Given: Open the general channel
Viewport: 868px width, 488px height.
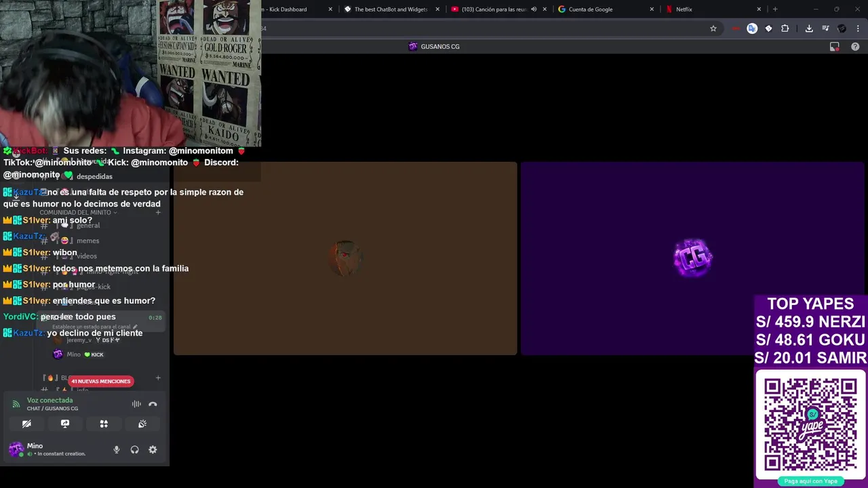Looking at the screenshot, I should click(x=87, y=225).
